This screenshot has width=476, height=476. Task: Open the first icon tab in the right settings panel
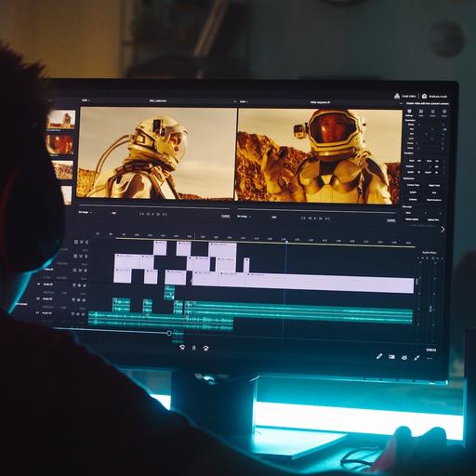point(409,111)
